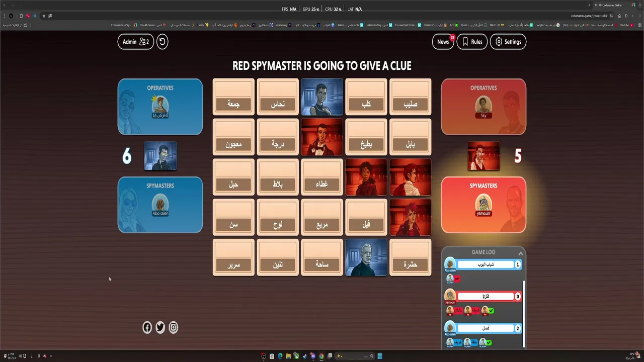Select the word card غطاء
This screenshot has width=644, height=362.
coord(322,177)
